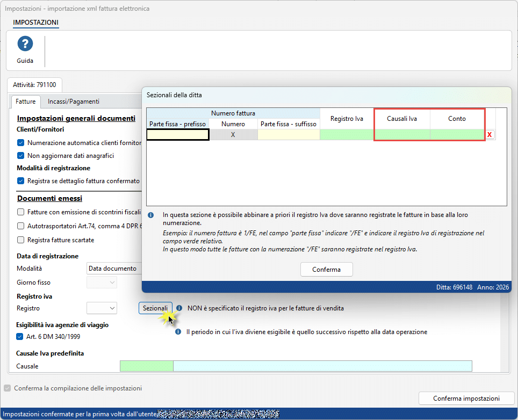
Task: Click the Conto column header
Action: point(457,119)
